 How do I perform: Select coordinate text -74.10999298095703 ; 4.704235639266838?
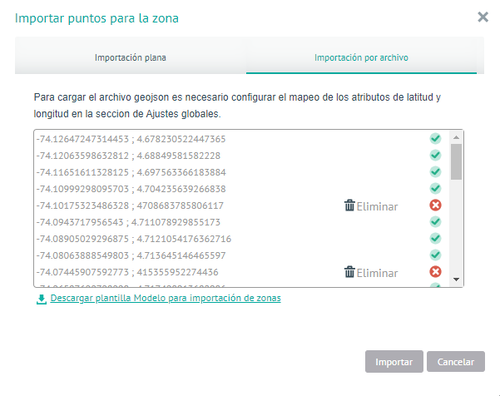[x=131, y=189]
